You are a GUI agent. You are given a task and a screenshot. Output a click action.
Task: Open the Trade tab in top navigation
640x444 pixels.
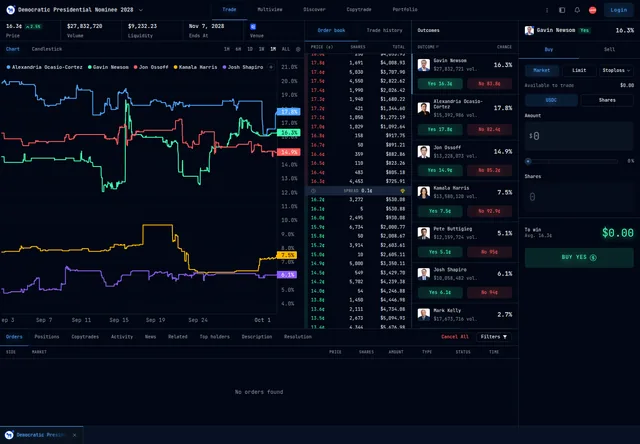[x=229, y=9]
